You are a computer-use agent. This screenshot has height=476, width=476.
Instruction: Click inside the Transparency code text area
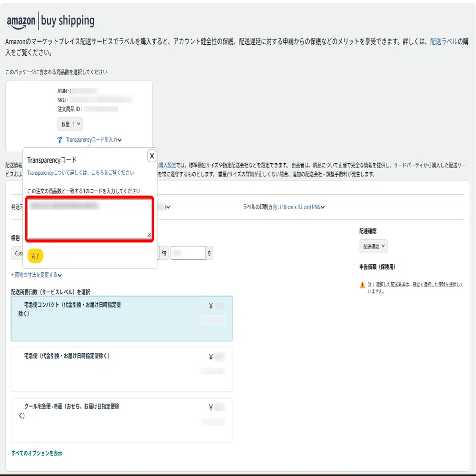point(90,219)
